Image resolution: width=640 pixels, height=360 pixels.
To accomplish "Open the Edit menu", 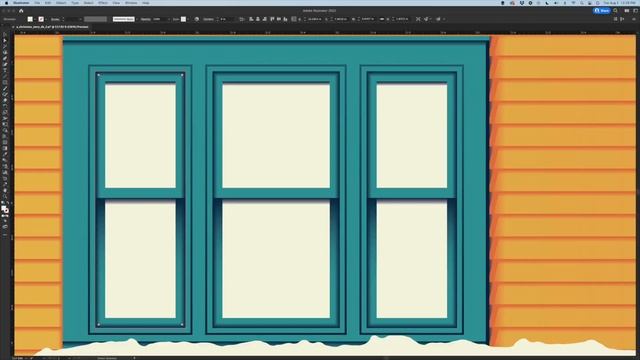I will 48,3.
